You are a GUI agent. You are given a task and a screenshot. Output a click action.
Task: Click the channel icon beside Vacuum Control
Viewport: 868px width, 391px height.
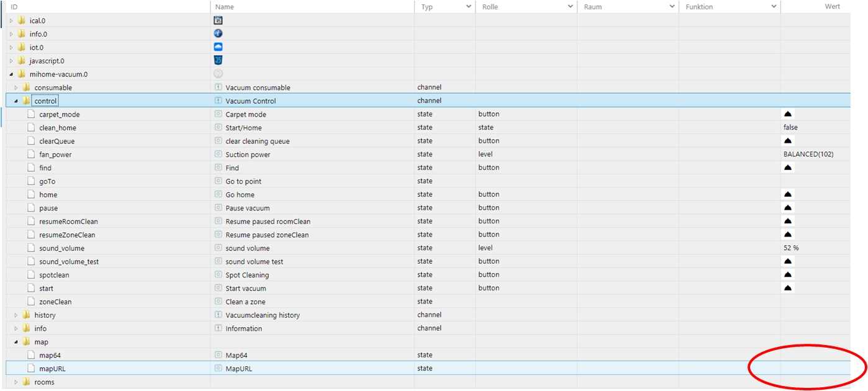point(218,101)
